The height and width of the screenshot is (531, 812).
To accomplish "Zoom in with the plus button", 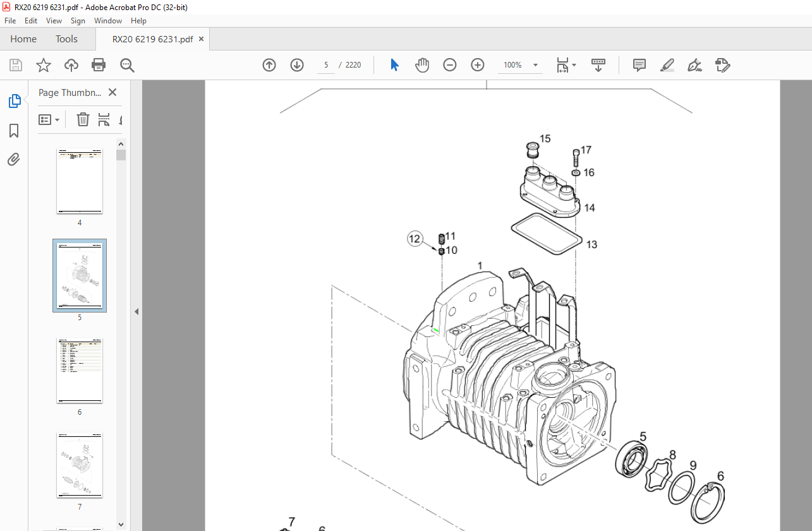I will click(x=478, y=65).
